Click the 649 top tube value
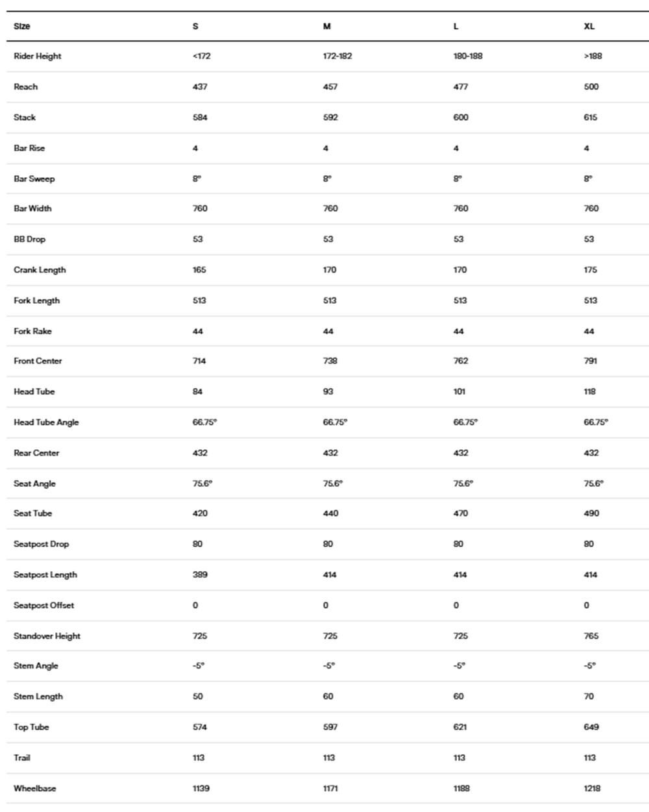The image size is (649, 812). 591,728
